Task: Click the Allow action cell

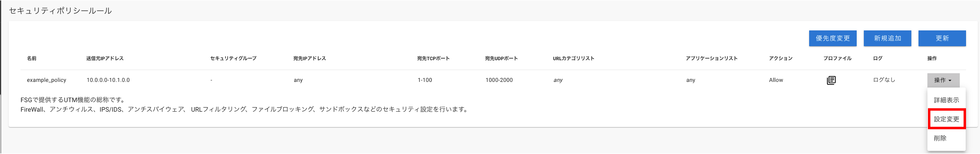Action: pyautogui.click(x=776, y=80)
